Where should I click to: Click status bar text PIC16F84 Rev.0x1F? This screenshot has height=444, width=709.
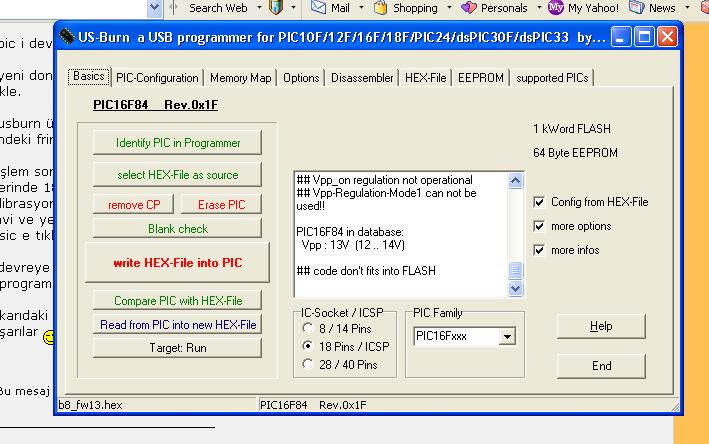[x=313, y=405]
